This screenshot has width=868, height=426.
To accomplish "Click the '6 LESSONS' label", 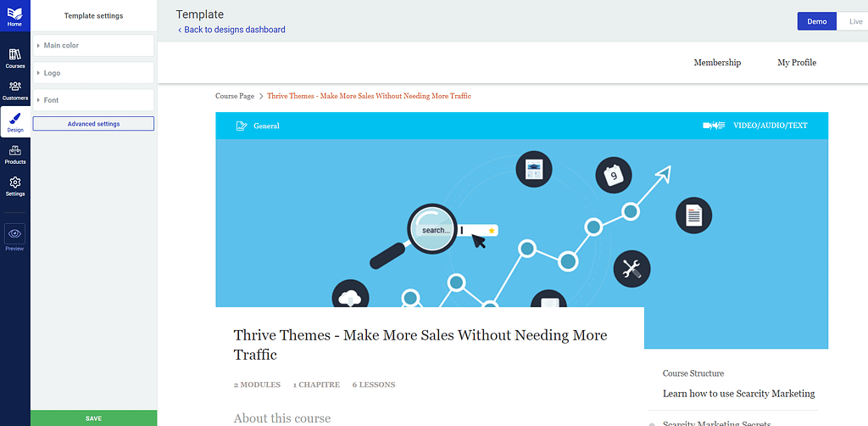I will (374, 384).
